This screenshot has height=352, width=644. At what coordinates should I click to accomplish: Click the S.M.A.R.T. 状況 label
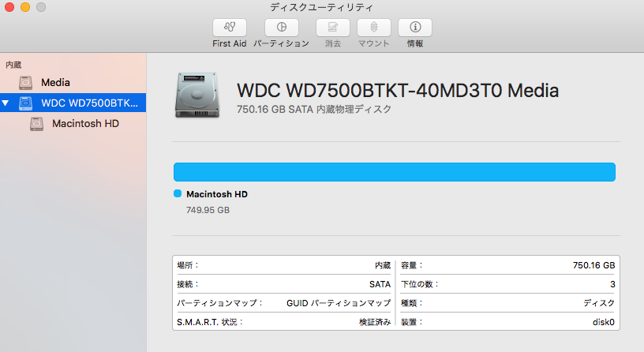[x=210, y=322]
